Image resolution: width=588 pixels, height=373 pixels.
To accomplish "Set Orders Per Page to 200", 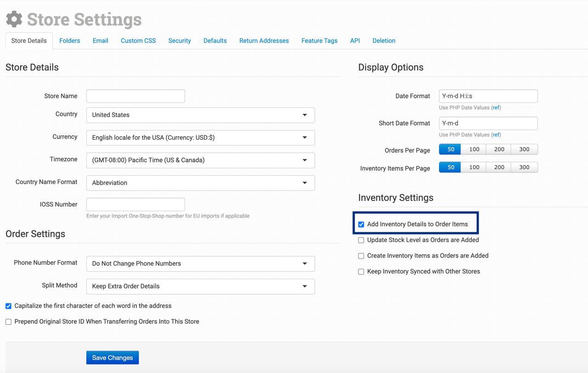I will (499, 149).
